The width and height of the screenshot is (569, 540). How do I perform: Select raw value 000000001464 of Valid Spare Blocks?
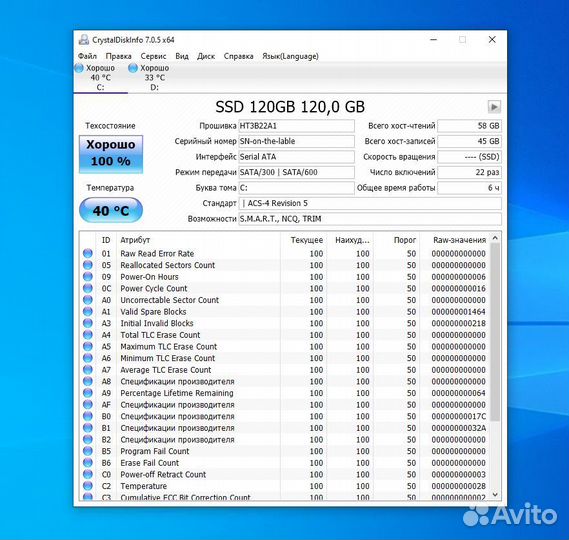click(458, 312)
